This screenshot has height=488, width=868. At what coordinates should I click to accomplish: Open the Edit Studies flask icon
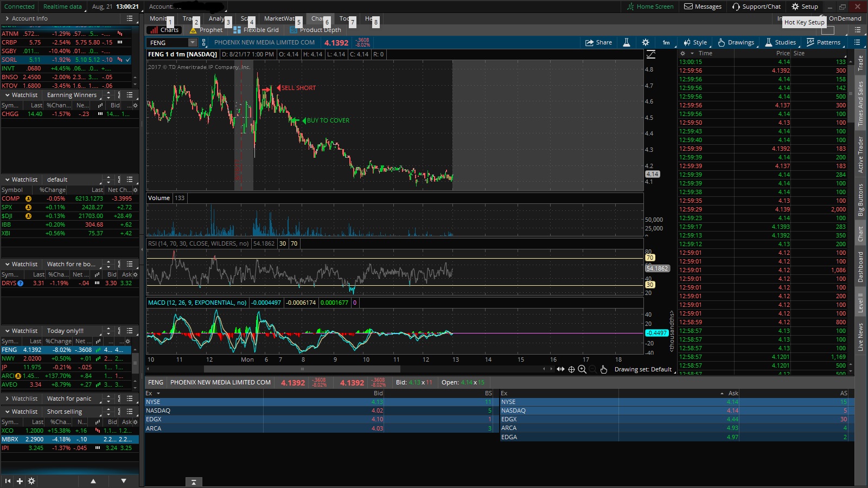626,42
